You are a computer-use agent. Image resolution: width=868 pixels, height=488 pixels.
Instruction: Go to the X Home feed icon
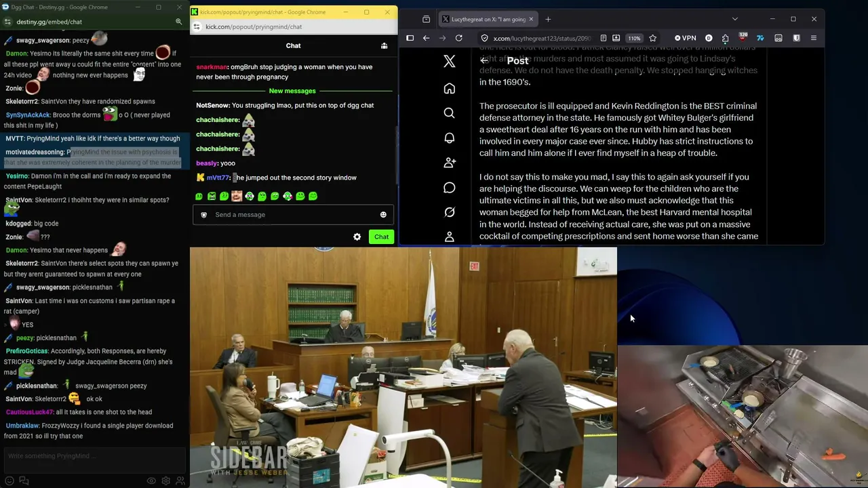(x=449, y=89)
